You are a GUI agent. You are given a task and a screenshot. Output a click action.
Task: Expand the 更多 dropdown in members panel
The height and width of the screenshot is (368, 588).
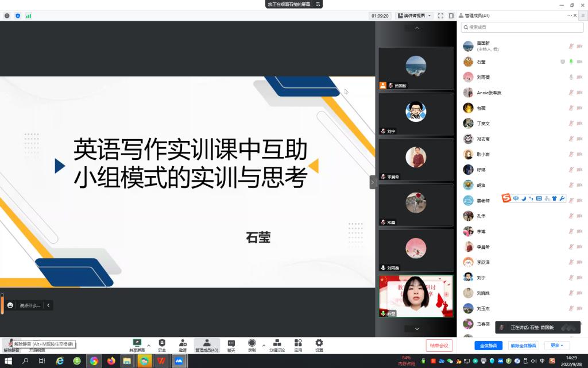(x=557, y=346)
